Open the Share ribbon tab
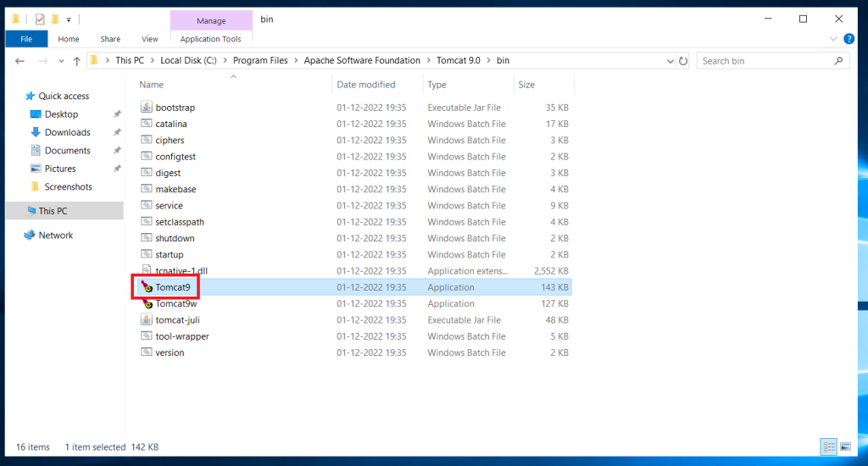This screenshot has width=868, height=466. pos(110,39)
